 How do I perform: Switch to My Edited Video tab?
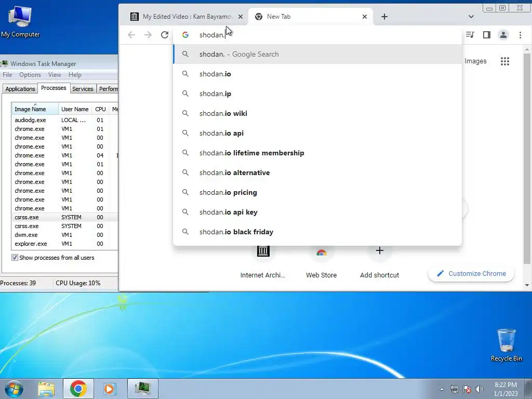tap(187, 17)
